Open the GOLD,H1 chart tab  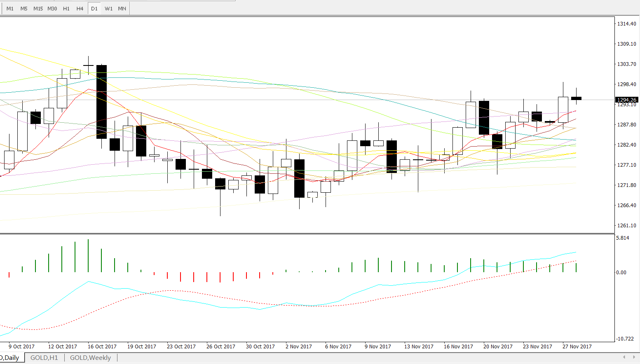coord(44,358)
